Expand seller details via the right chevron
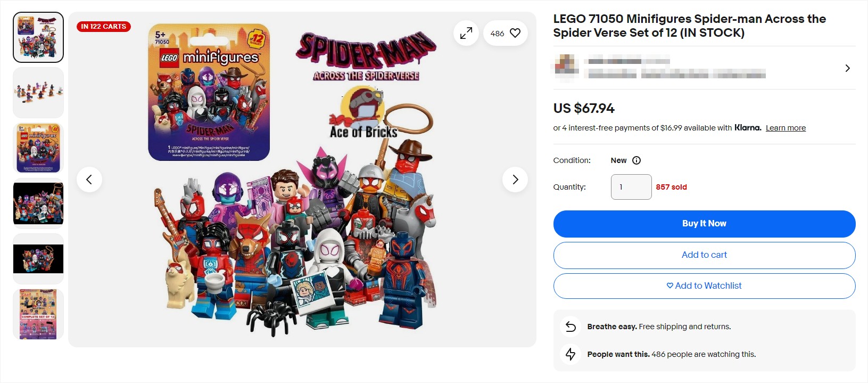The image size is (868, 383). click(x=848, y=68)
